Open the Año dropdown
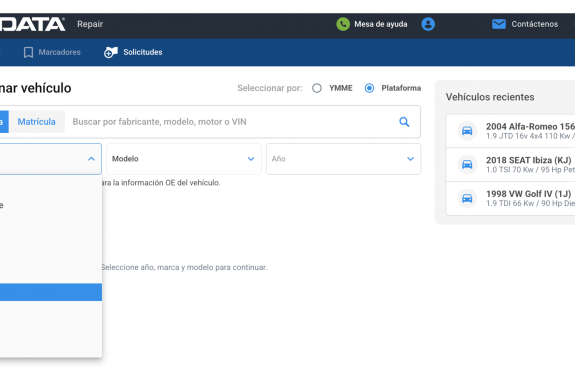The height and width of the screenshot is (383, 575). click(x=343, y=159)
